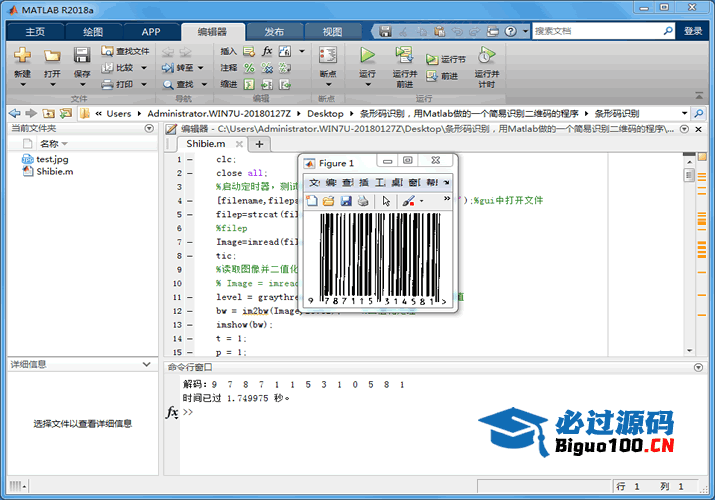This screenshot has height=500, width=715.
Task: Click the breakpoint dash on line 13
Action: pos(190,325)
